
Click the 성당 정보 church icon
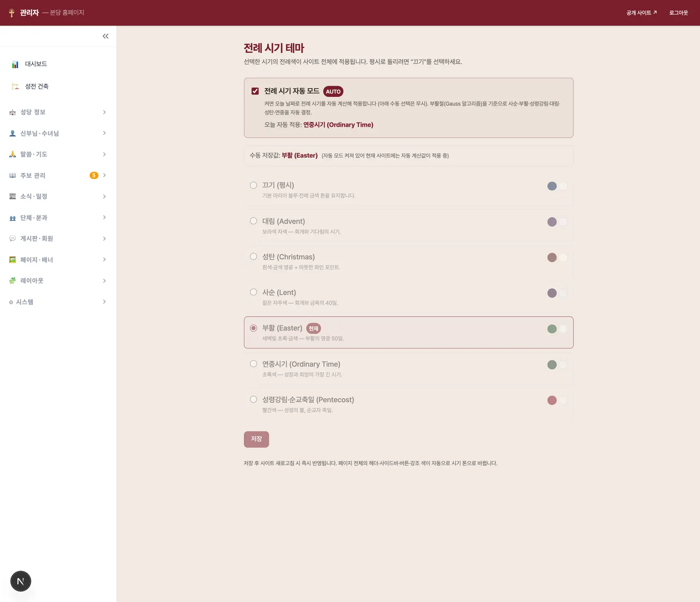pyautogui.click(x=13, y=113)
